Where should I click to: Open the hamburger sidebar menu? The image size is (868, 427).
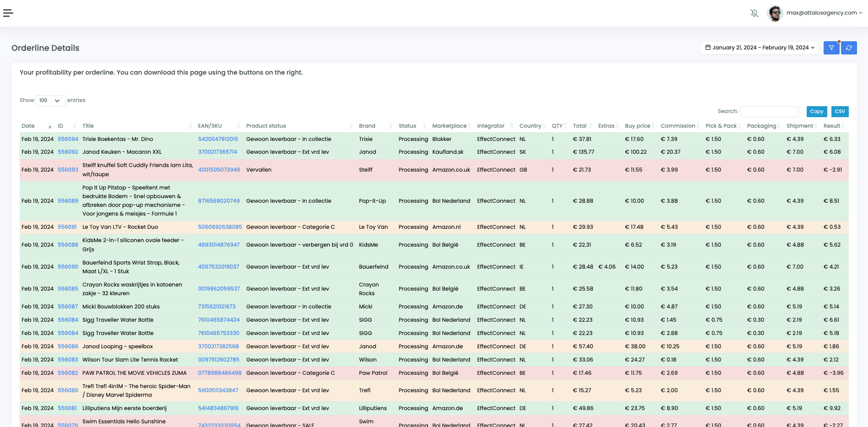(x=8, y=13)
